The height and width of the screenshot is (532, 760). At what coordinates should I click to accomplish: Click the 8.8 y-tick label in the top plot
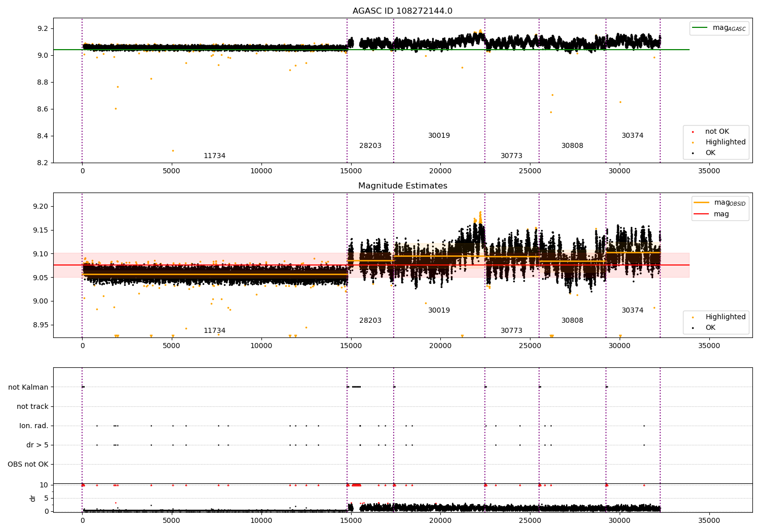point(43,83)
